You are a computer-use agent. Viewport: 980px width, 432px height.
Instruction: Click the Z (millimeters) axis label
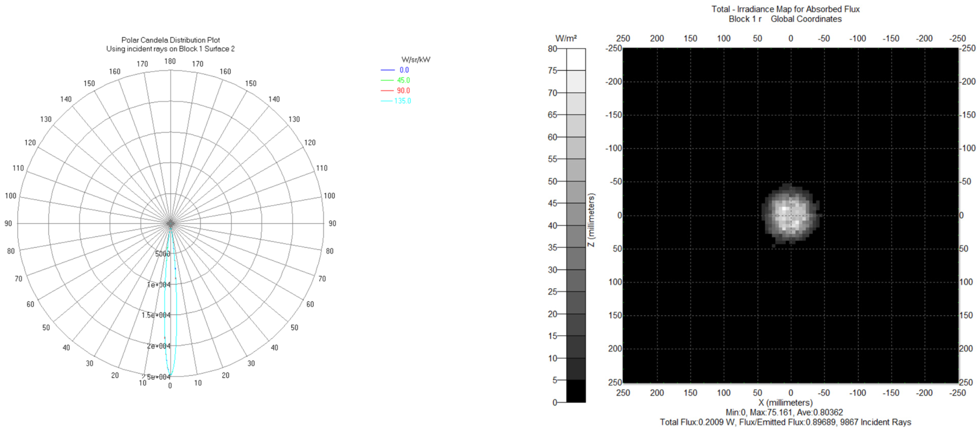point(591,220)
